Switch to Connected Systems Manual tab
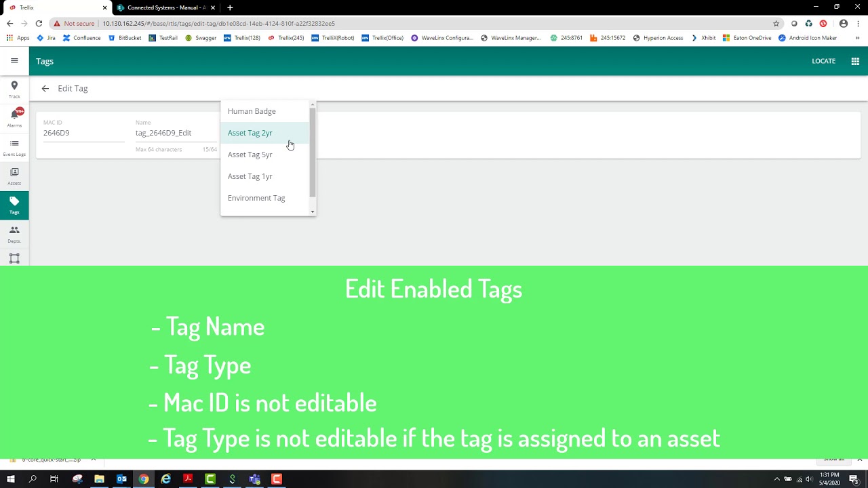This screenshot has width=868, height=488. [166, 7]
